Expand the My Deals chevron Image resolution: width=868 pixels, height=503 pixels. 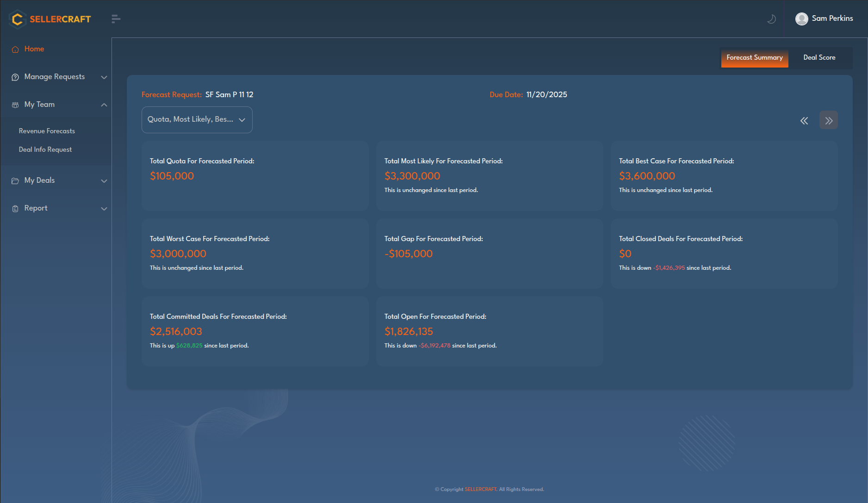coord(104,181)
